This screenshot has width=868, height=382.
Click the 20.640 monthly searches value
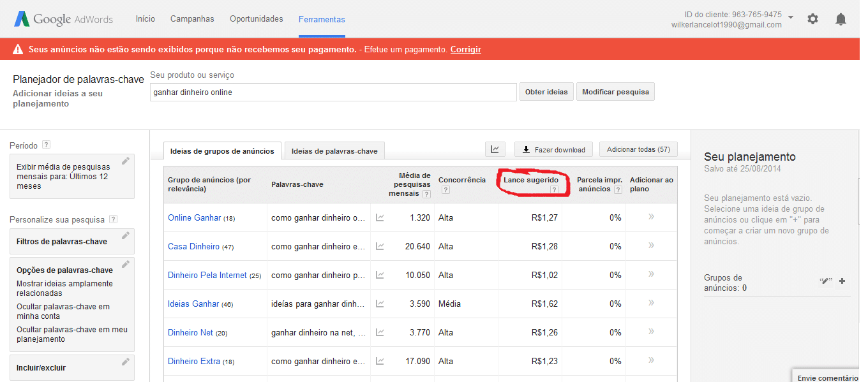[417, 246]
